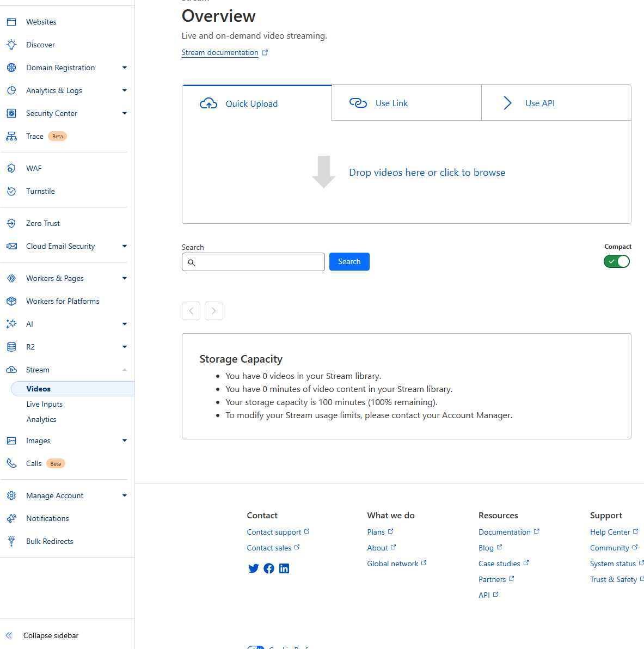Expand the Workers & Pages arrow
Image resolution: width=644 pixels, height=649 pixels.
coord(125,279)
